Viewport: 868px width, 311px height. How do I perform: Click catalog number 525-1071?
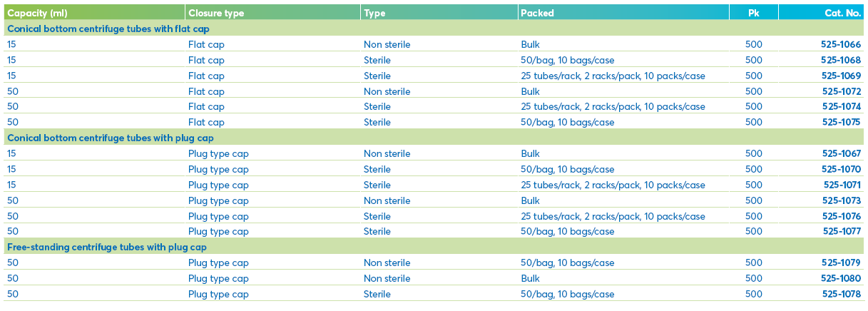coord(842,185)
